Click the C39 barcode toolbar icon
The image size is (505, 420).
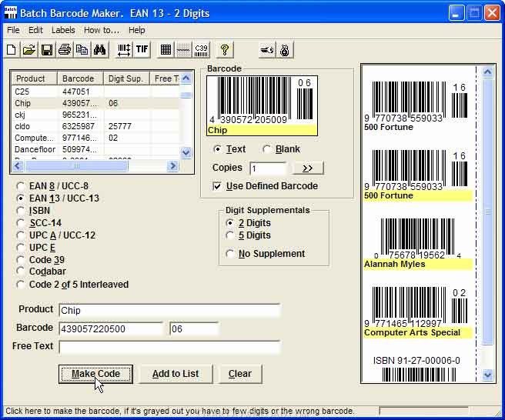click(201, 50)
